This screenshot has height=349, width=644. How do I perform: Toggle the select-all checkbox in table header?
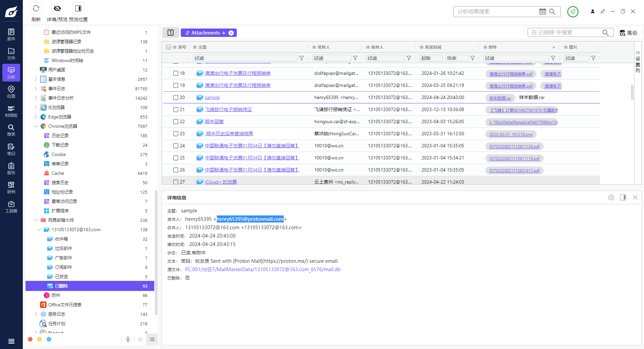pyautogui.click(x=168, y=47)
